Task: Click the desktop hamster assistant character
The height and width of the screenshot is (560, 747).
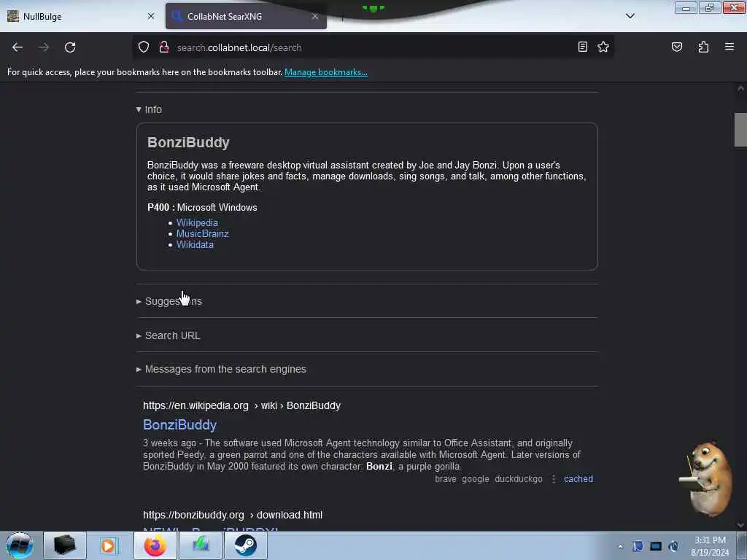Action: tap(707, 478)
